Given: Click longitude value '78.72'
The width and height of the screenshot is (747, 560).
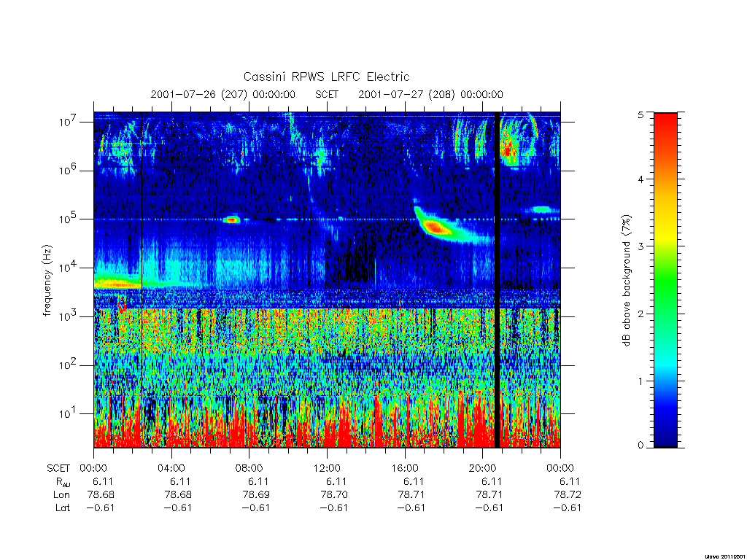Looking at the screenshot, I should click(x=568, y=495).
